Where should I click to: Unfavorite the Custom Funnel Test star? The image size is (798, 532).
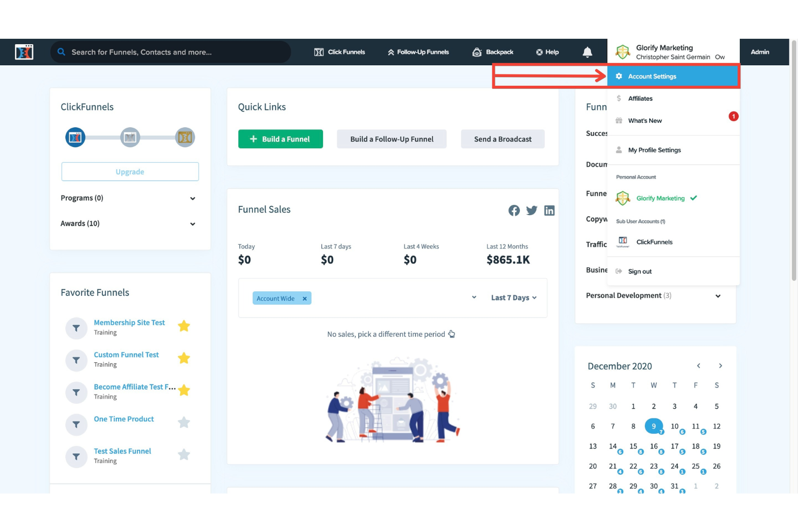click(x=184, y=358)
